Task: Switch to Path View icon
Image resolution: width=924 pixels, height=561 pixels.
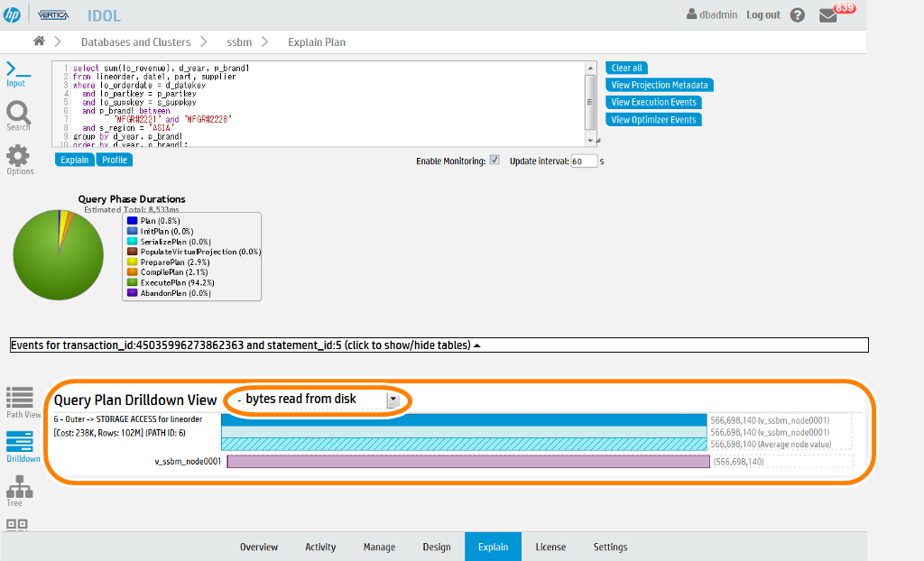Action: (21, 400)
